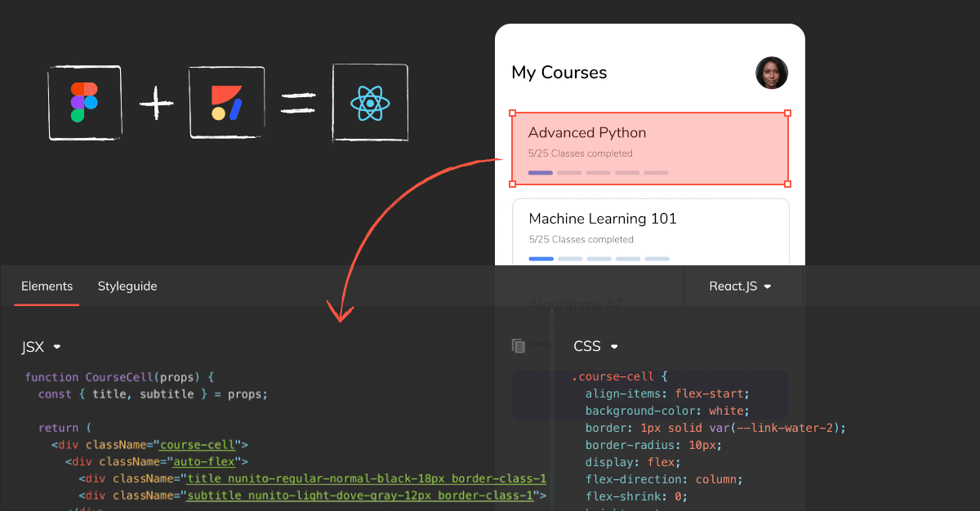980x511 pixels.
Task: Open the CSS panel dropdown
Action: [595, 346]
